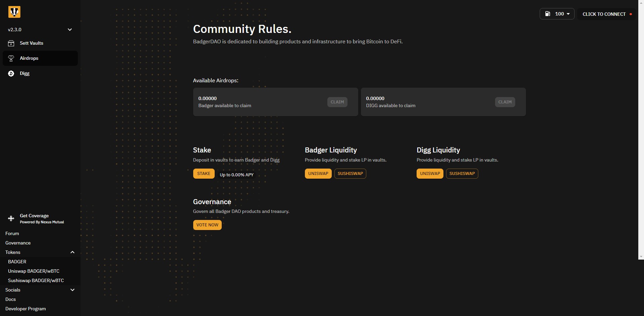Click the Badger available to claim text
This screenshot has height=316, width=644.
point(225,105)
